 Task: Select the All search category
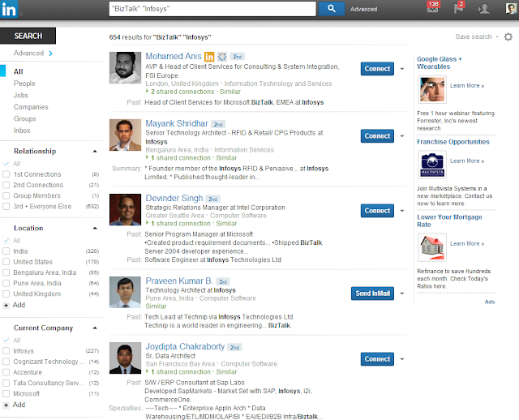(x=18, y=71)
